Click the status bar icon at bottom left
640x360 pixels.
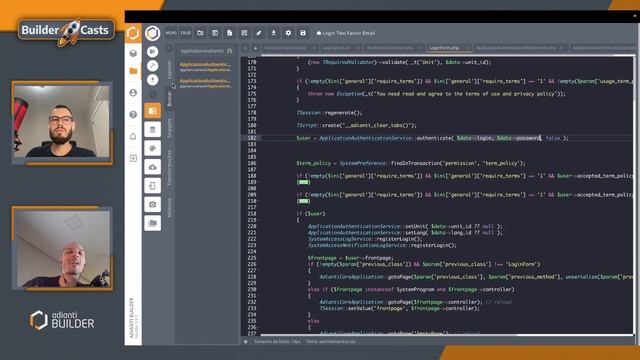246,342
